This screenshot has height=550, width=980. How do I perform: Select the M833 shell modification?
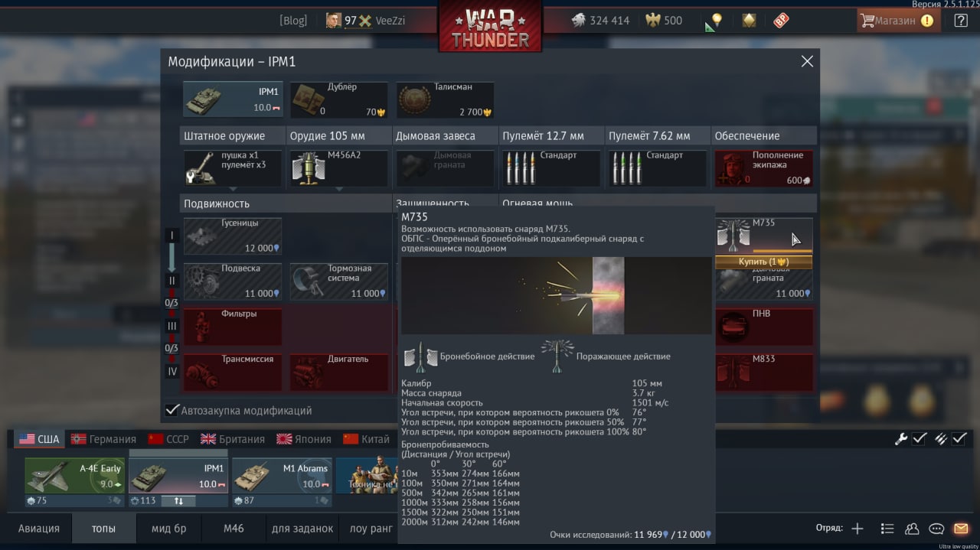[x=764, y=372]
